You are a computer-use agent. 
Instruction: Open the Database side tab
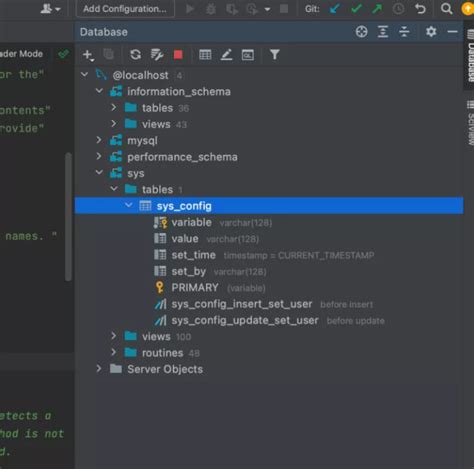(x=470, y=57)
